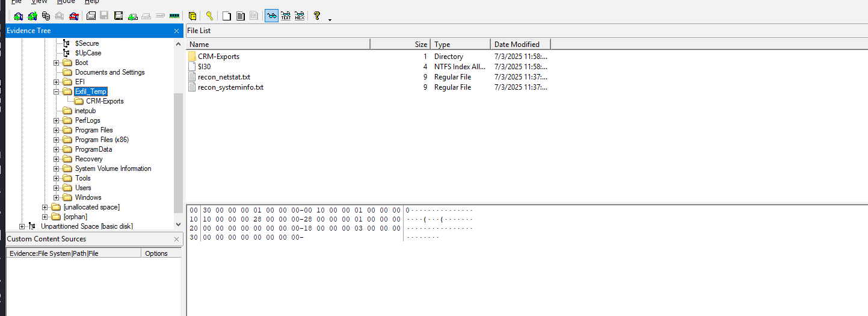868x316 pixels.
Task: Click Add to Custom Content Image icon
Action: click(132, 16)
